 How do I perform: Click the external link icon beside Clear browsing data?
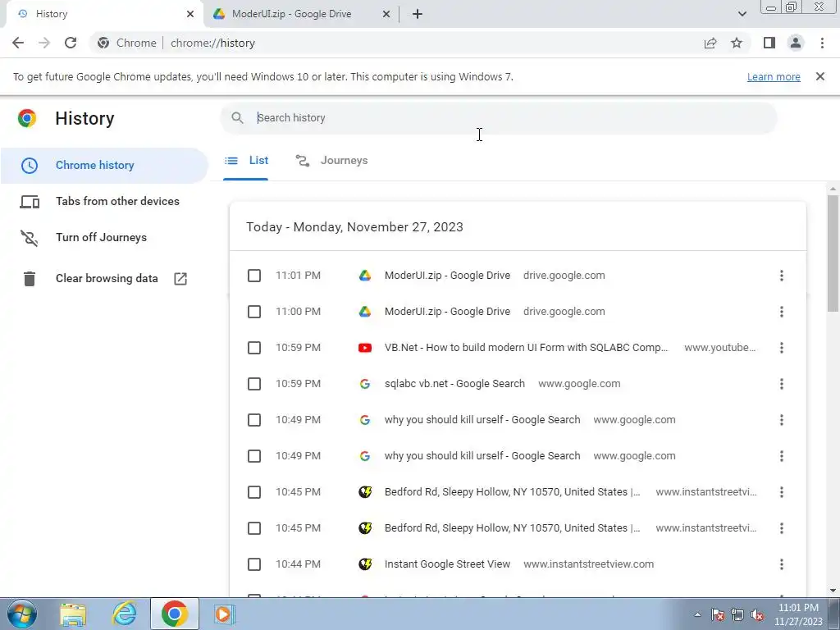pyautogui.click(x=180, y=279)
